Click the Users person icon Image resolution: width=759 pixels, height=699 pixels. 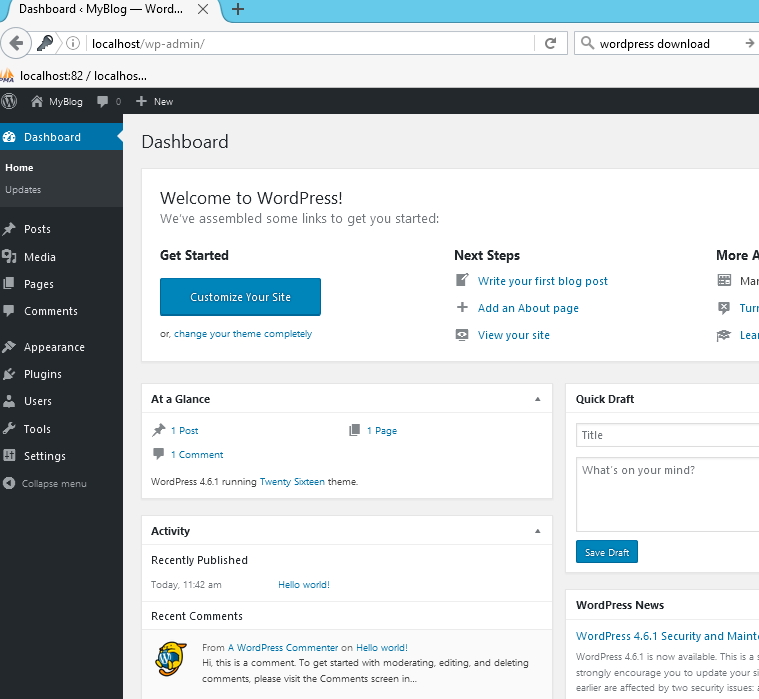pyautogui.click(x=9, y=401)
